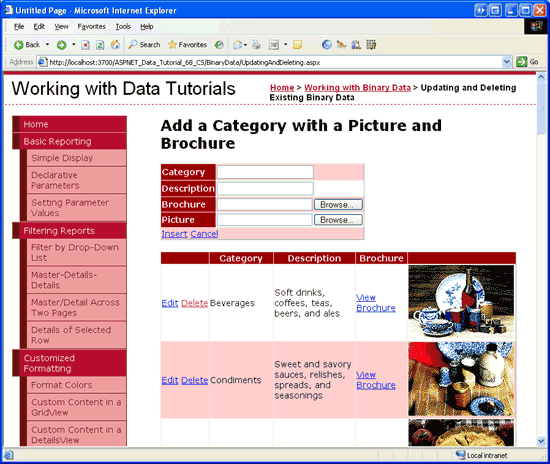Click the Back navigation arrow icon

pyautogui.click(x=19, y=45)
